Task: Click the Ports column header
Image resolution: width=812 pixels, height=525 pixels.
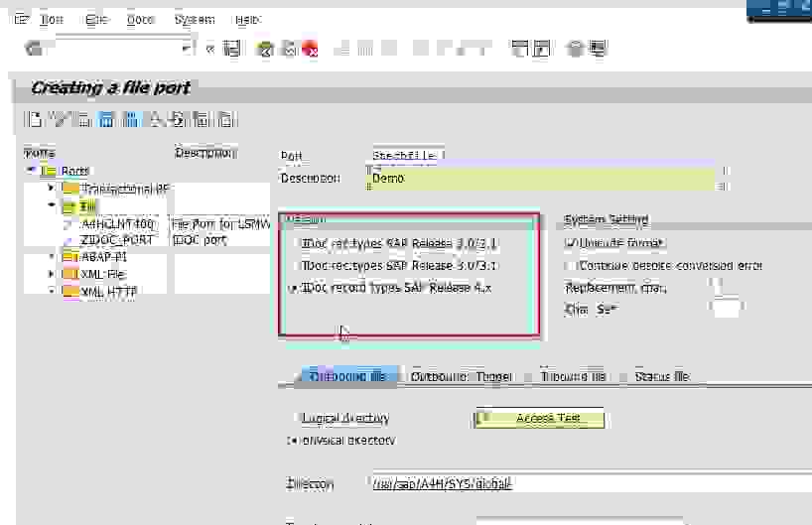Action: click(x=40, y=153)
